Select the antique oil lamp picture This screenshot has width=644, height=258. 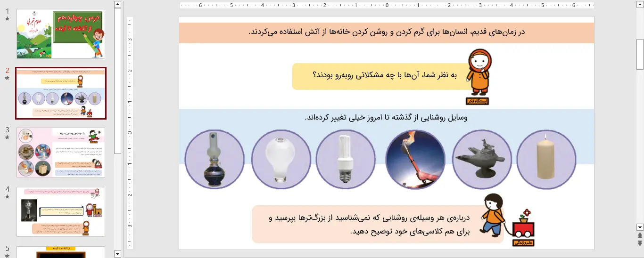482,159
